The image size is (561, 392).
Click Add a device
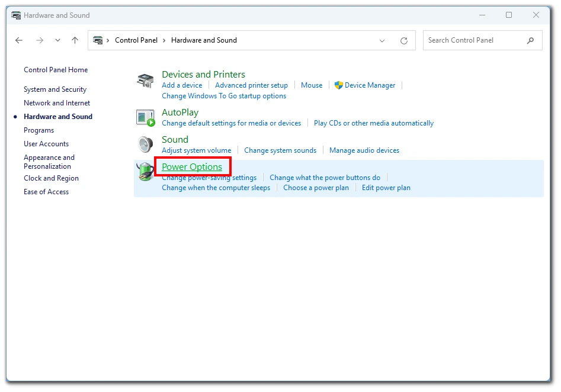pos(182,85)
